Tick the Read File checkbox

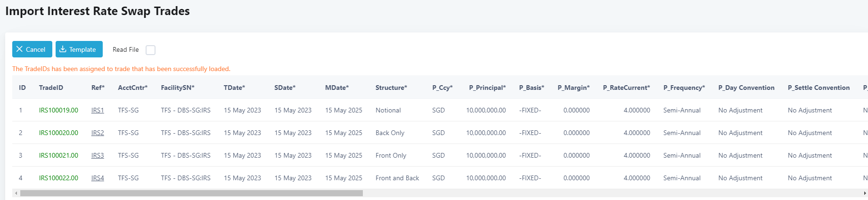pyautogui.click(x=150, y=50)
